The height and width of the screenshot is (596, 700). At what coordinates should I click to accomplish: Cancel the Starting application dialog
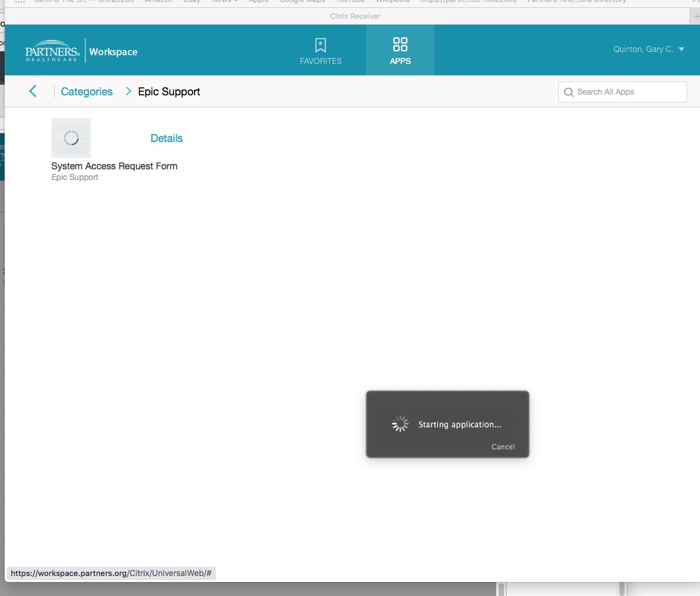503,447
